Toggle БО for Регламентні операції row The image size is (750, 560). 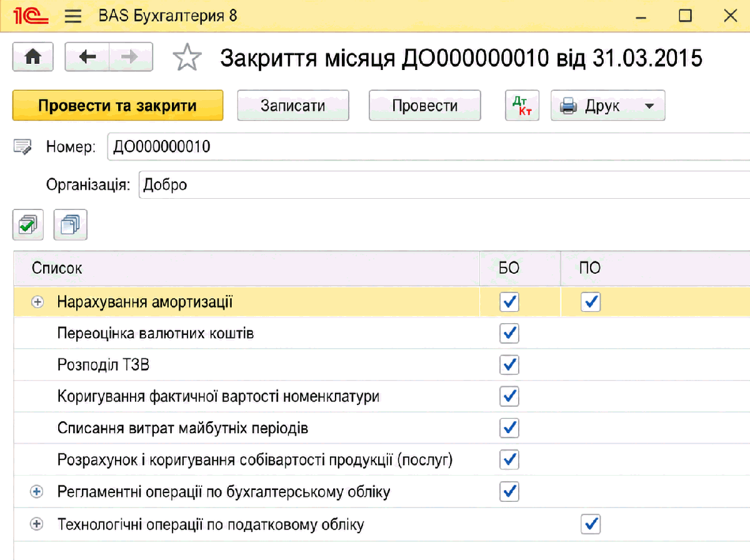pyautogui.click(x=509, y=492)
